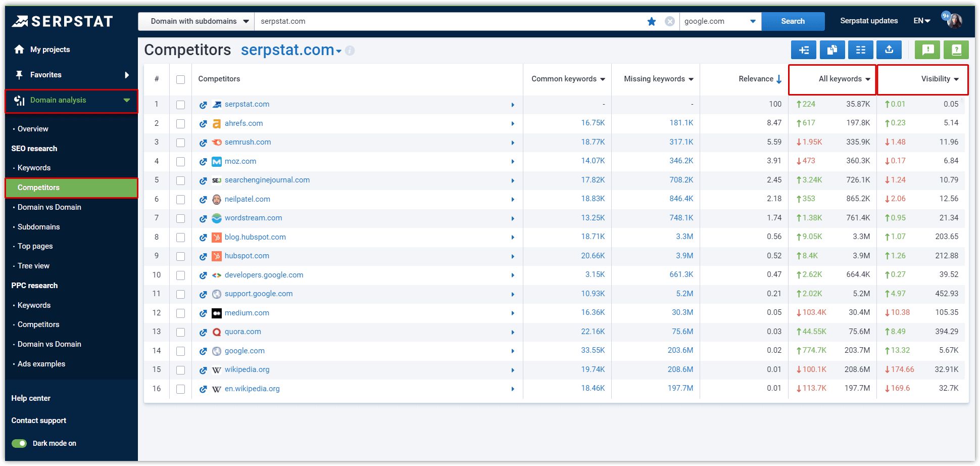Click the green feedback message icon

coord(927,50)
